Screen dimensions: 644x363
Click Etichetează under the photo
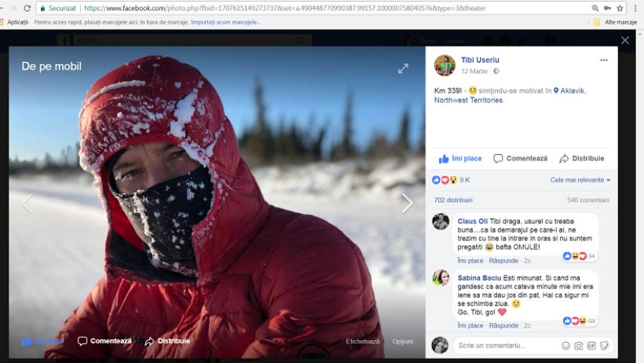[363, 342]
